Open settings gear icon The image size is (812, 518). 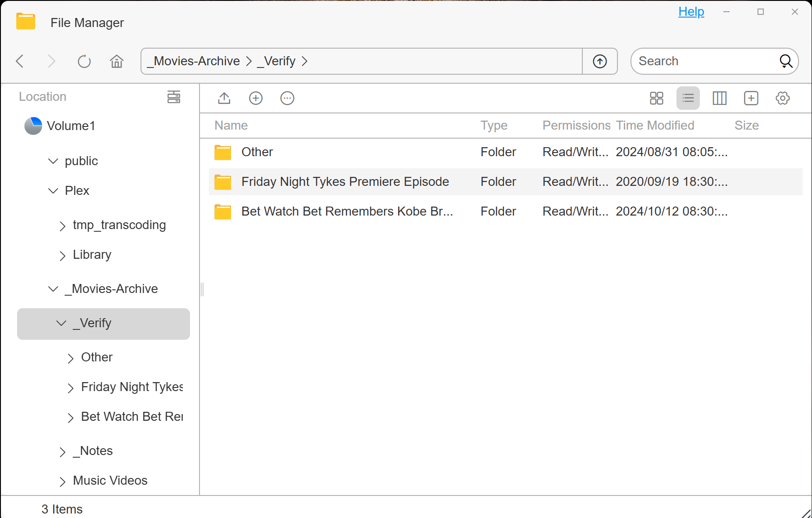(783, 98)
